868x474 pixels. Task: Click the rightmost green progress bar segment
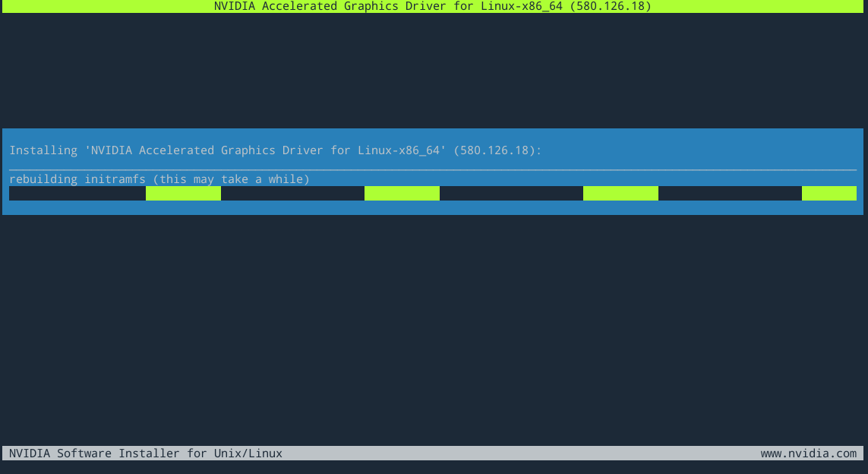click(x=829, y=194)
